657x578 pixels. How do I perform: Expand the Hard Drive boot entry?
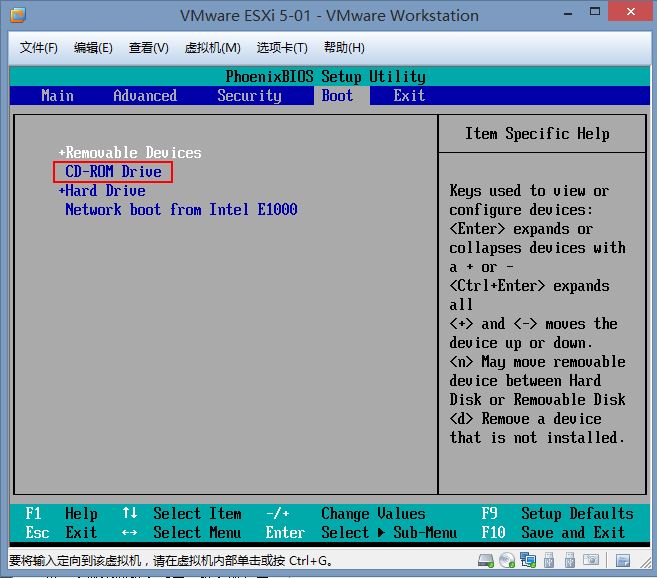click(x=102, y=191)
